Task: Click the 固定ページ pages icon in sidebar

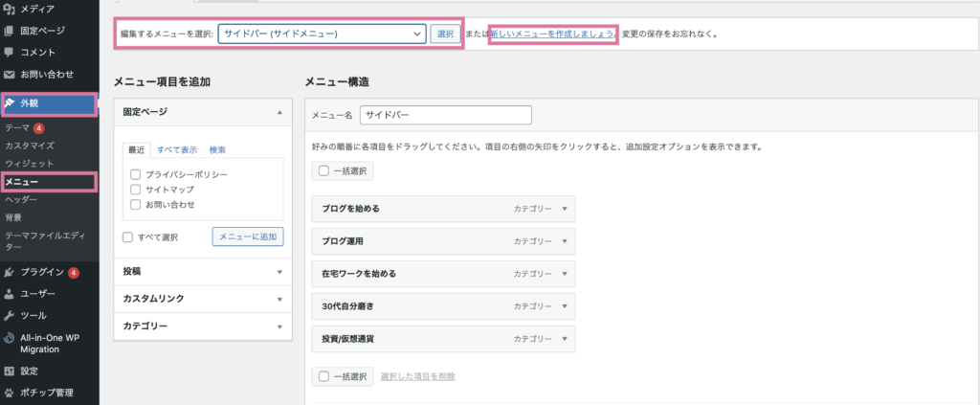Action: (x=9, y=31)
